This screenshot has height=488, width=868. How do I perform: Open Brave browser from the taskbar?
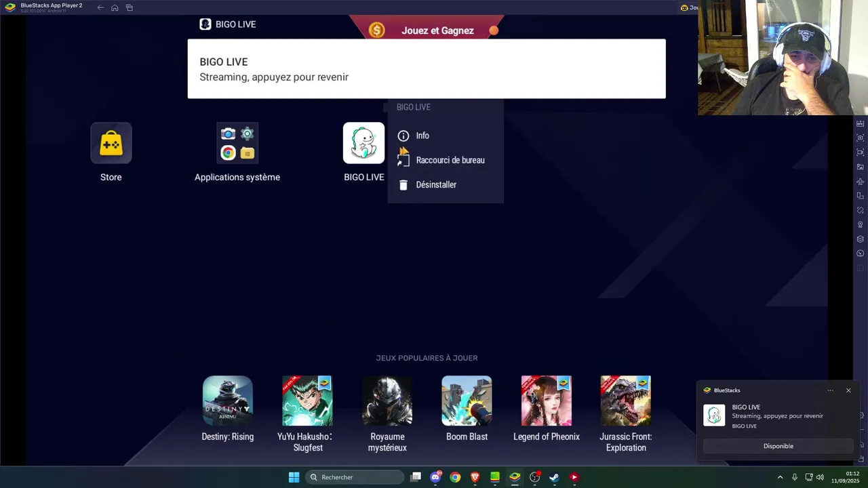(x=475, y=477)
